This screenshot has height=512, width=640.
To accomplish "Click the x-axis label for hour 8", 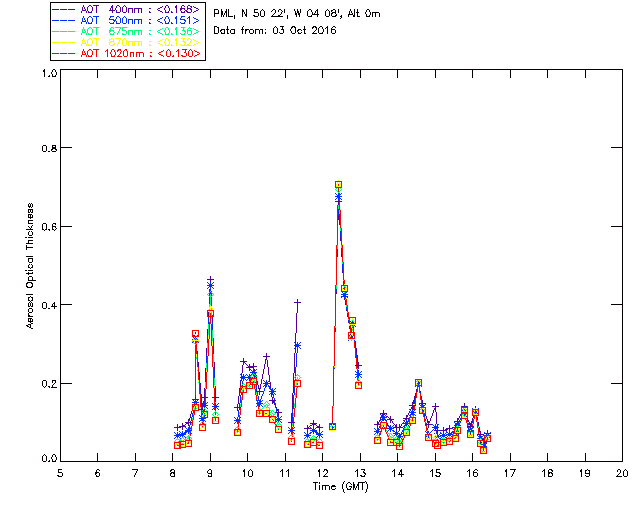I will click(x=173, y=473).
